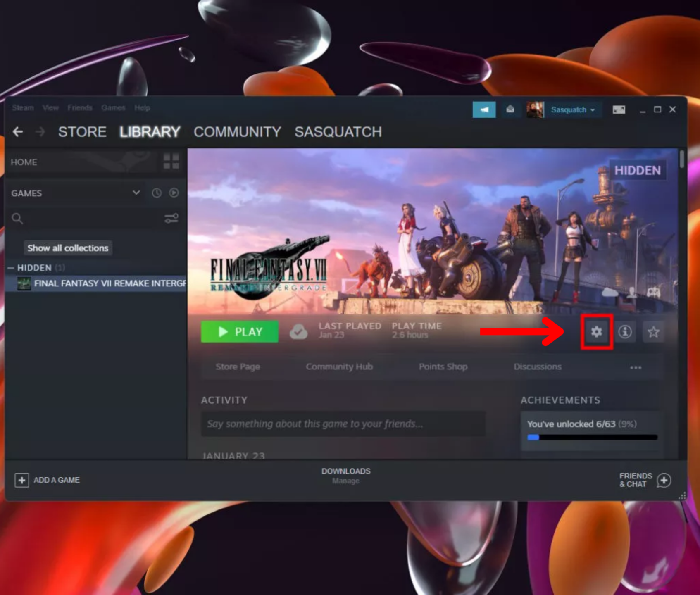Screen dimensions: 700x595
Task: Open the Friends menu
Action: [x=80, y=108]
